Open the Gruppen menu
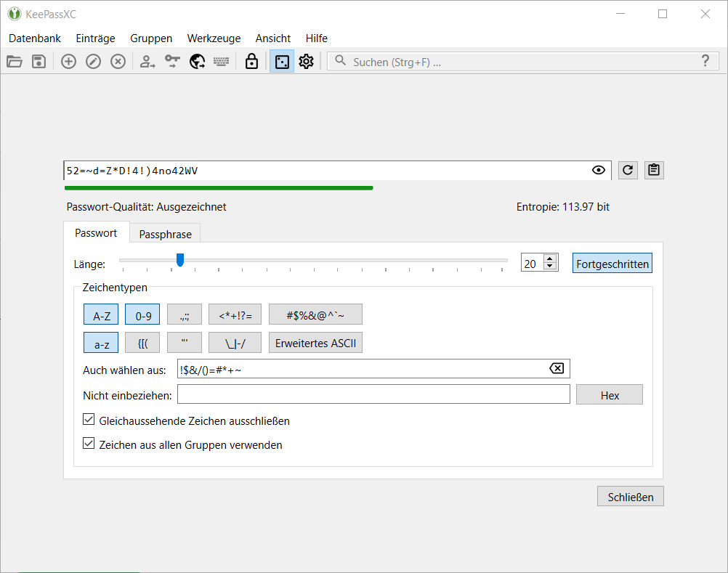The width and height of the screenshot is (728, 573). coord(151,38)
